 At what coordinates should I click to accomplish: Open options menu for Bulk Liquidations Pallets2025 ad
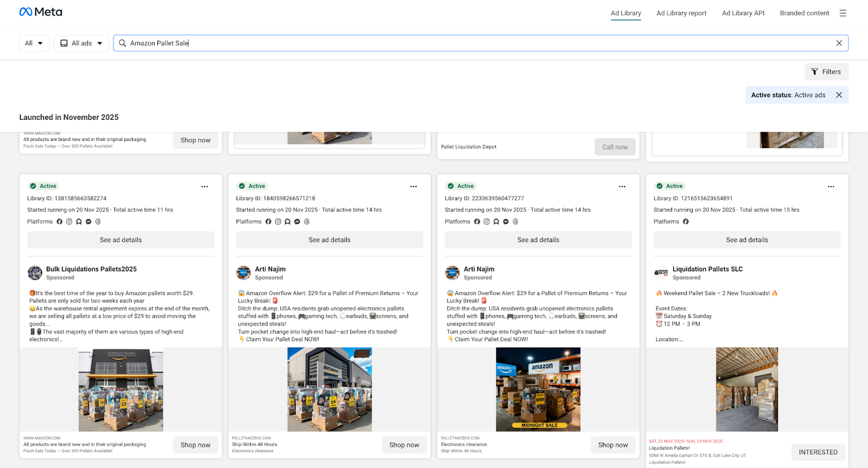click(205, 187)
